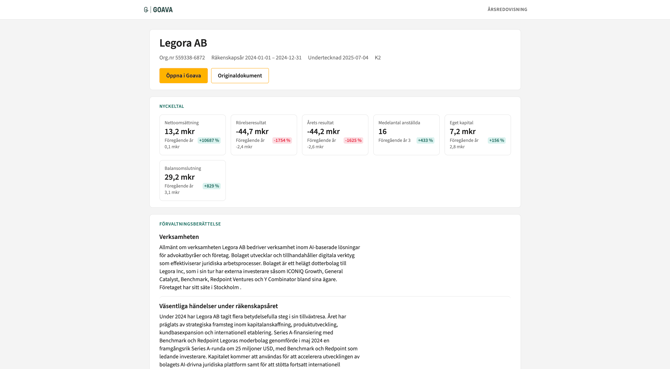Select the Legora AB company title
The height and width of the screenshot is (369, 670).
(x=183, y=43)
